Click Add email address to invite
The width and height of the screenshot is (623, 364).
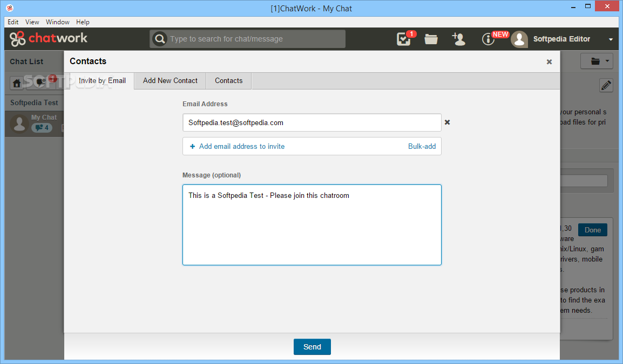[x=241, y=147]
